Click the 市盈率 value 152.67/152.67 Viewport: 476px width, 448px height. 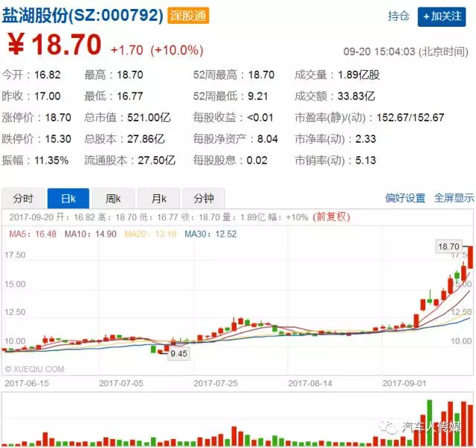click(x=411, y=118)
